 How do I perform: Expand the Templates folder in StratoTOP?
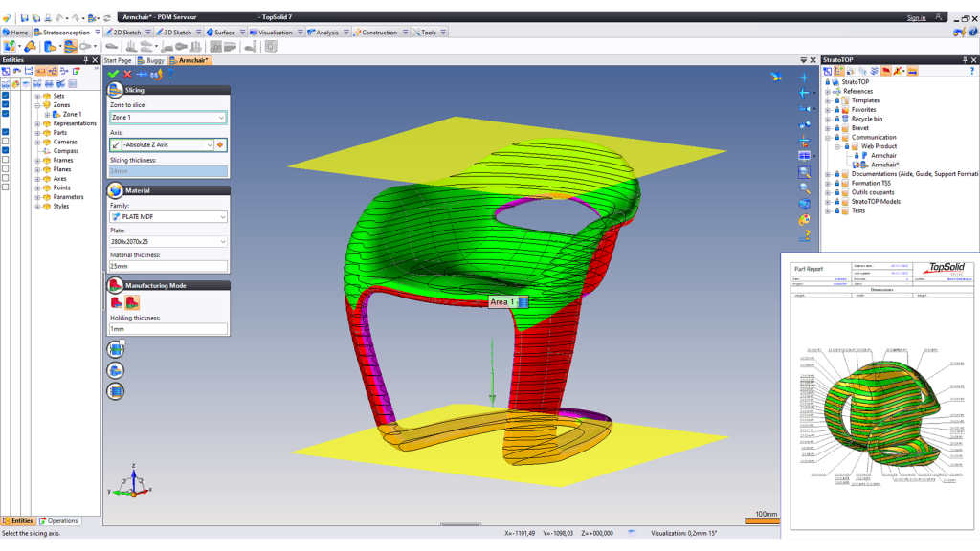pyautogui.click(x=828, y=100)
